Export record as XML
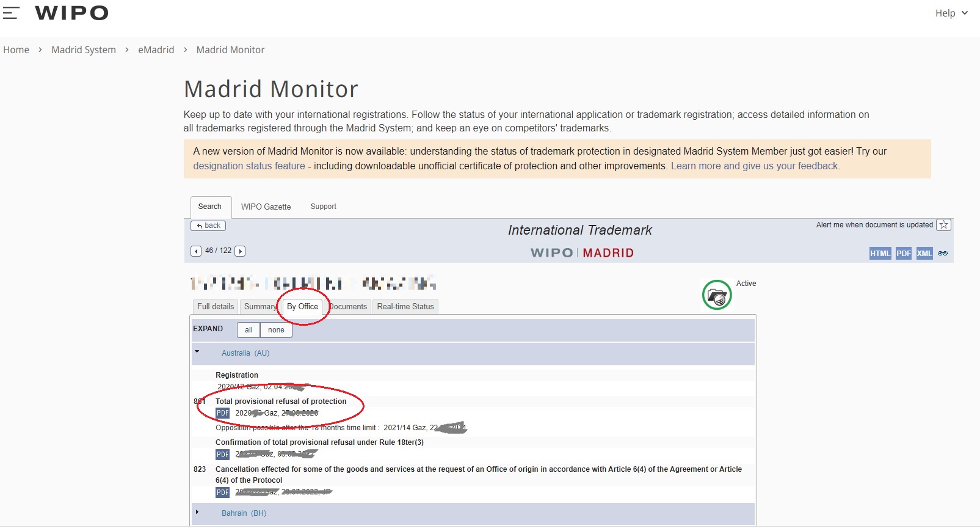The image size is (980, 528). 924,254
